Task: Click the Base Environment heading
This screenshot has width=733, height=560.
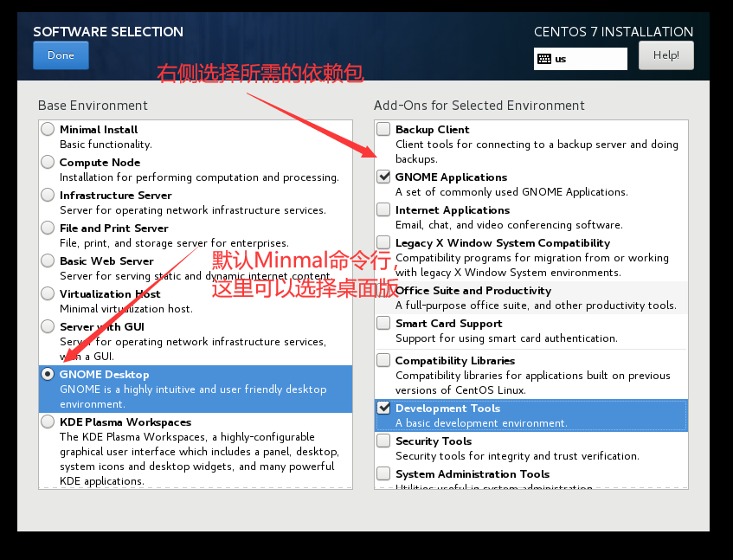Action: 93,106
